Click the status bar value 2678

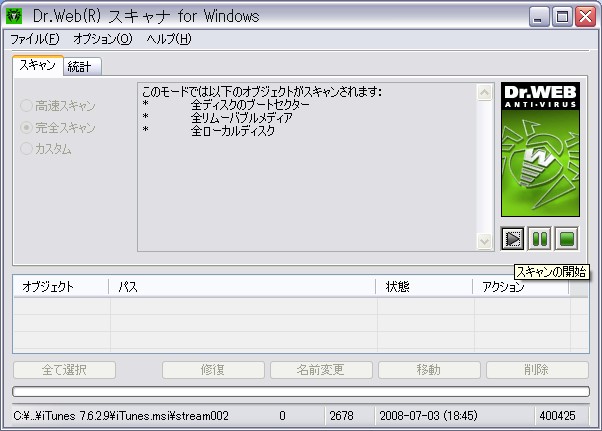click(x=342, y=416)
